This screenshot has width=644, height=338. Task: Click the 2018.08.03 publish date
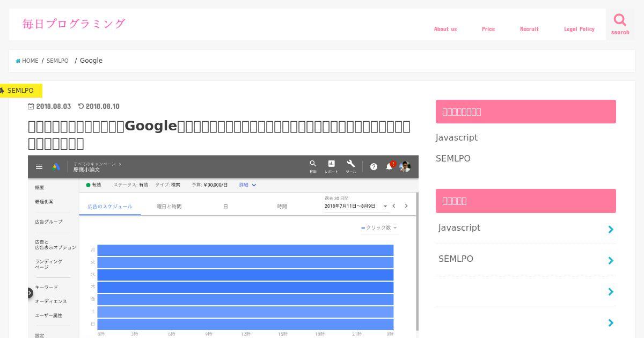tap(54, 106)
